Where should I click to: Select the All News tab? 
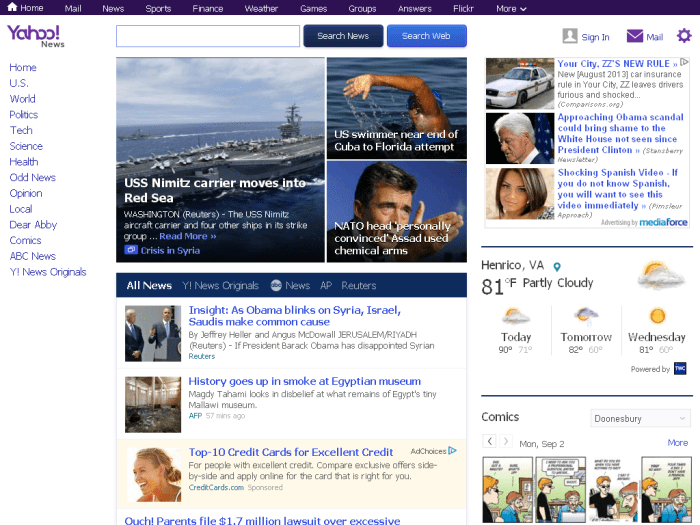pos(149,285)
